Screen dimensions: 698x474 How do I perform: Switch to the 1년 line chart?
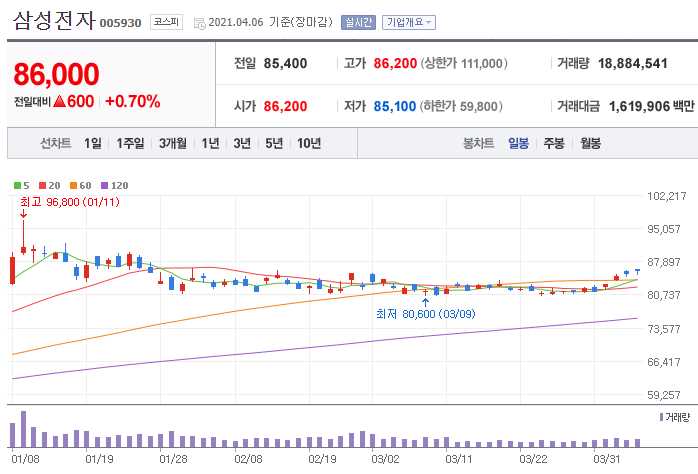(210, 143)
